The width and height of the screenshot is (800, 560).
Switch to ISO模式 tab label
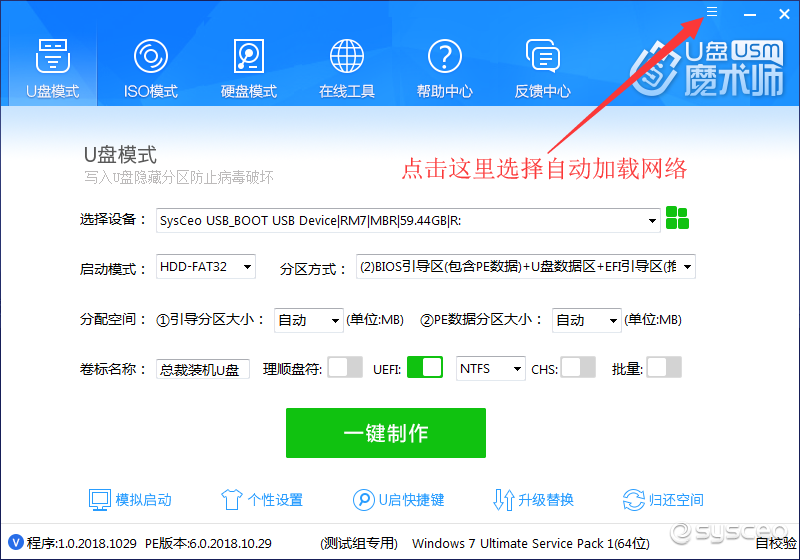(151, 91)
